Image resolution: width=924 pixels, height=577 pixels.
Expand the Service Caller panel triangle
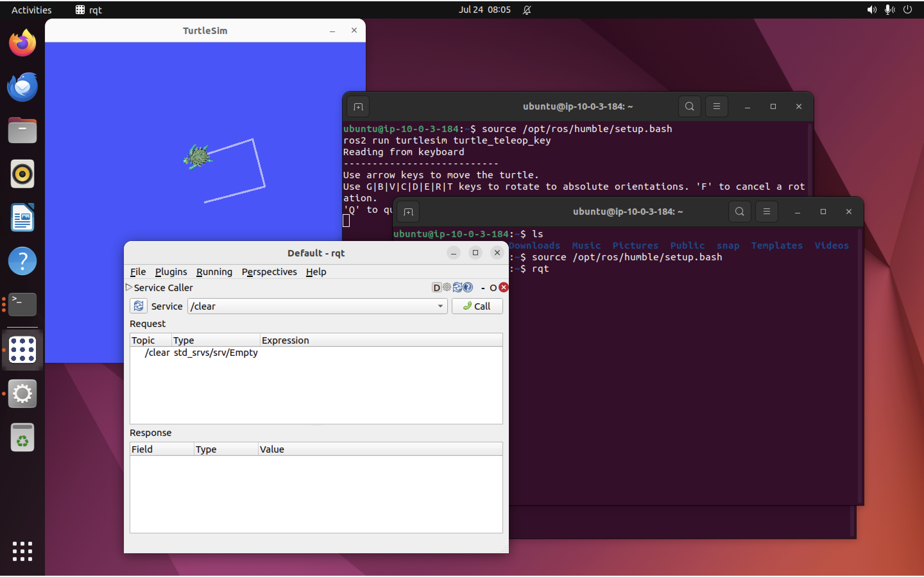[129, 287]
